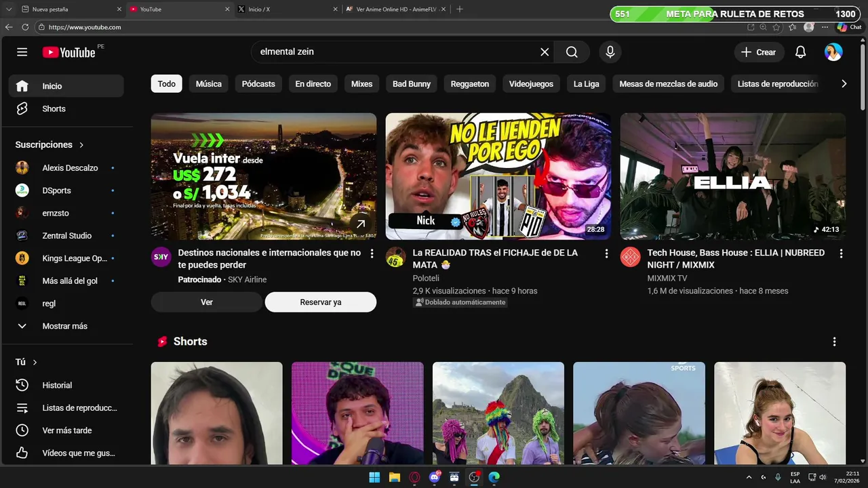The height and width of the screenshot is (488, 868).
Task: Select Inicio in the sidebar
Action: click(x=66, y=86)
